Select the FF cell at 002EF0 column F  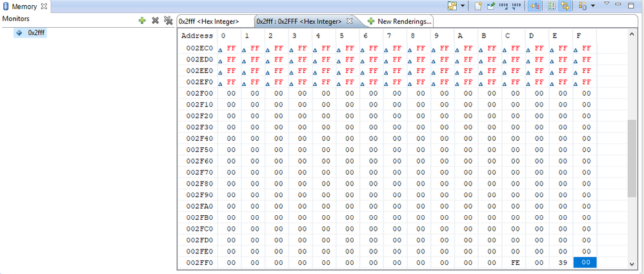(x=585, y=82)
